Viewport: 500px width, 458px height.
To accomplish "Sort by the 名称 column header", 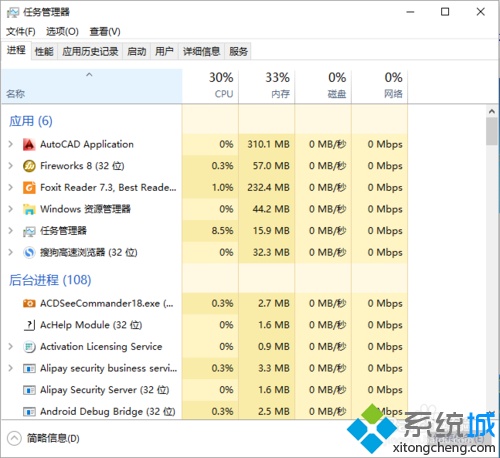I will [x=92, y=86].
